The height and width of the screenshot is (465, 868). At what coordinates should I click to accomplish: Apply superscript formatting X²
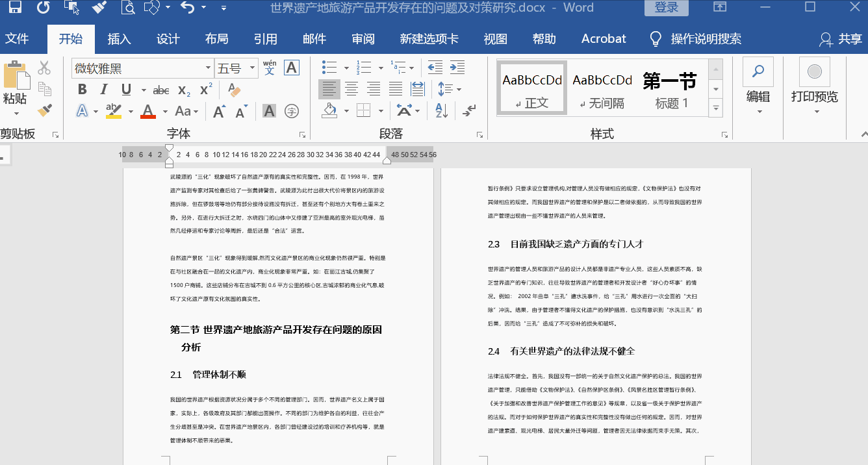(x=206, y=90)
